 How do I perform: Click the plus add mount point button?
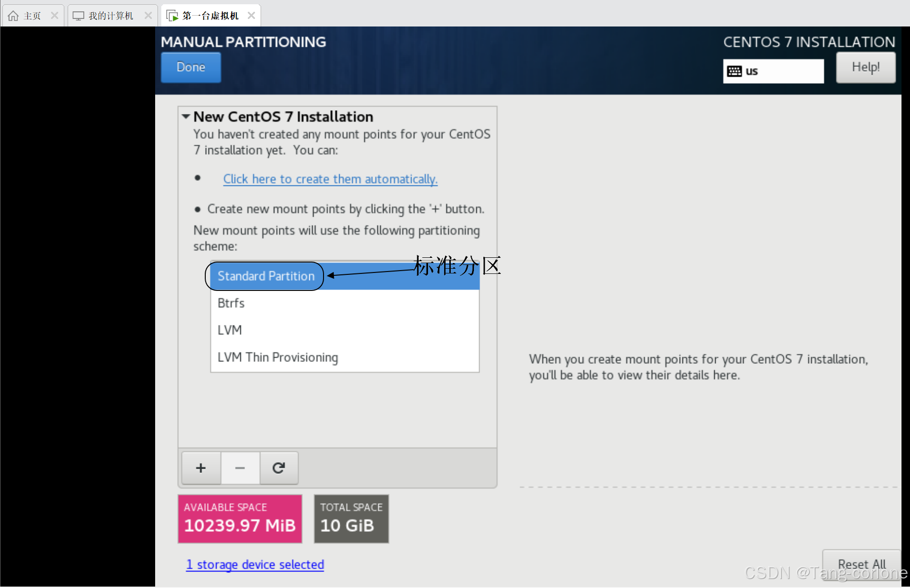click(x=201, y=468)
